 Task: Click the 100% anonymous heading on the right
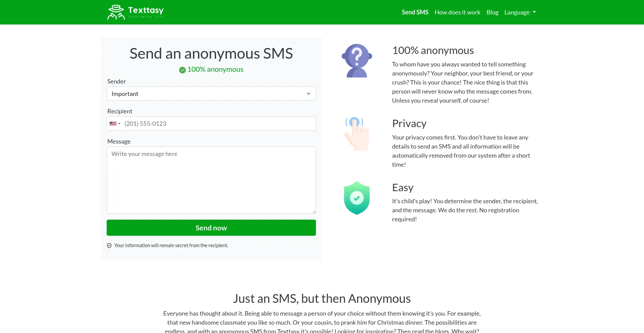(x=433, y=51)
